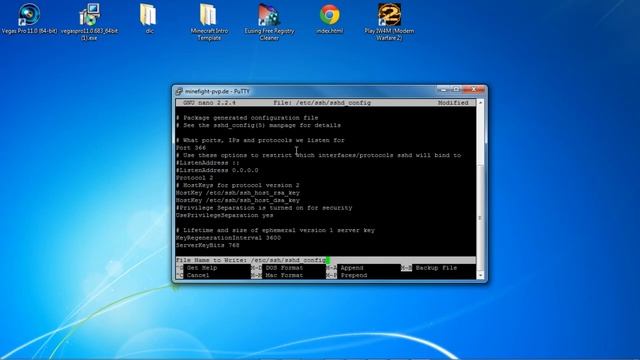Launch Eusing Free Registry Cleaner shortcut

(x=269, y=22)
